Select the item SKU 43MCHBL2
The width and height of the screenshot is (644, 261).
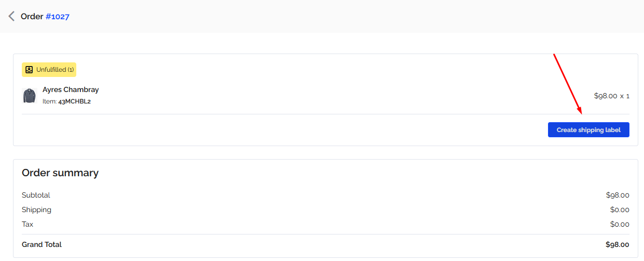(x=75, y=101)
